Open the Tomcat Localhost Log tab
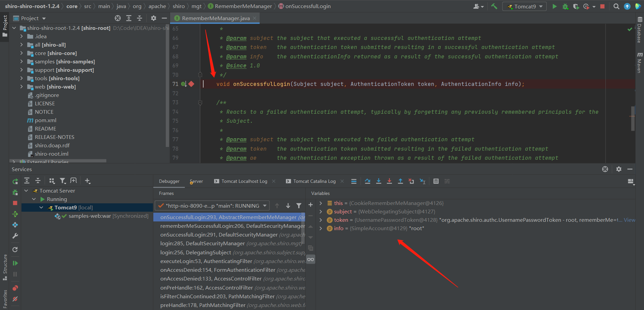The image size is (644, 310). 244,181
